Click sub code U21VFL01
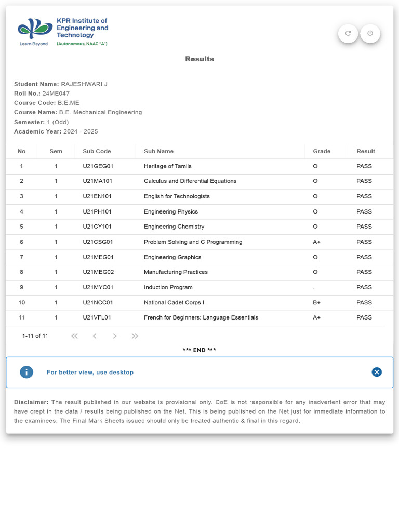The width and height of the screenshot is (399, 532). pyautogui.click(x=97, y=317)
